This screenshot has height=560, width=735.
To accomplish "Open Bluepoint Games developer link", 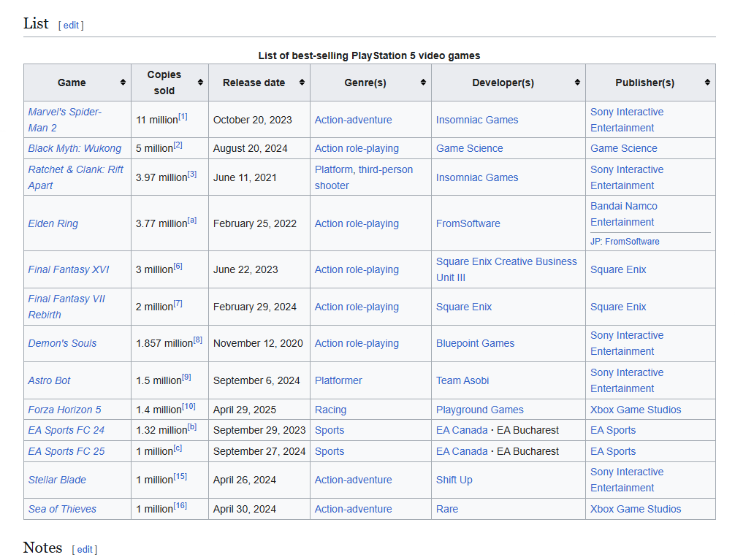I will point(476,343).
